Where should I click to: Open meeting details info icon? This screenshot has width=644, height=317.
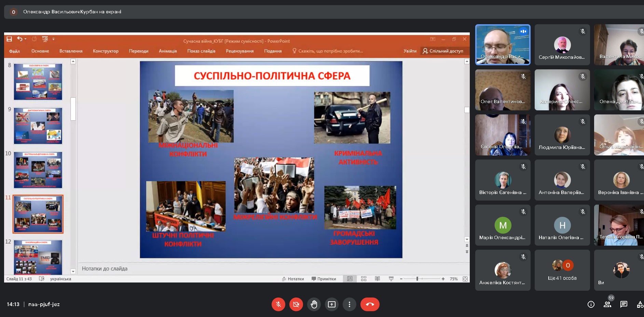[x=591, y=304]
